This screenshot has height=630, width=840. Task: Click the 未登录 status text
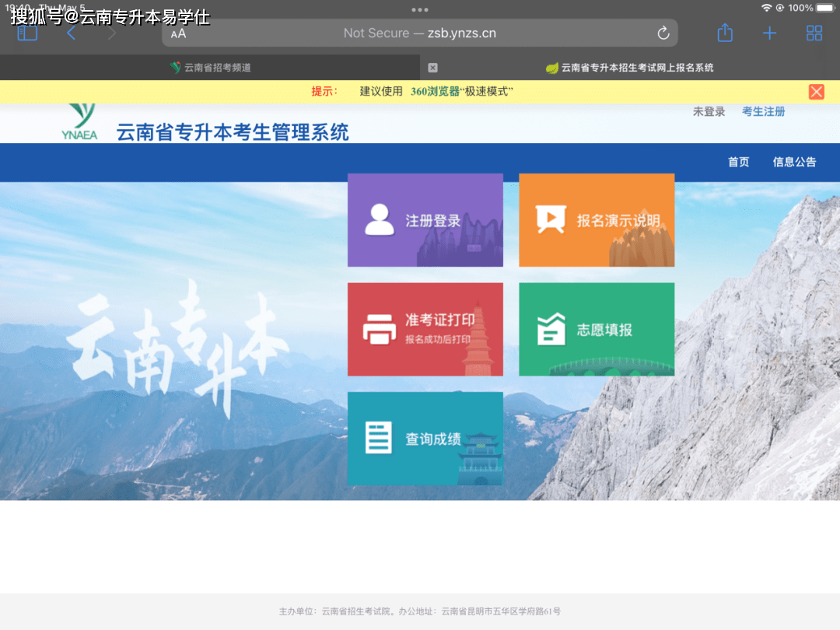(709, 111)
